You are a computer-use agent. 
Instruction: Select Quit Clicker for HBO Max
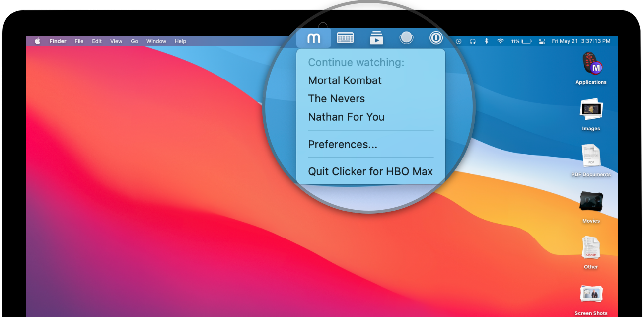[x=370, y=172]
